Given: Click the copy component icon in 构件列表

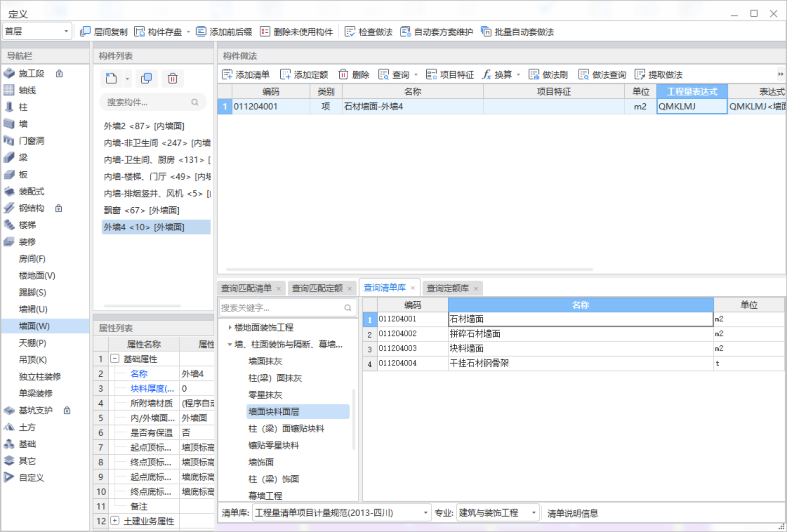Looking at the screenshot, I should 146,78.
